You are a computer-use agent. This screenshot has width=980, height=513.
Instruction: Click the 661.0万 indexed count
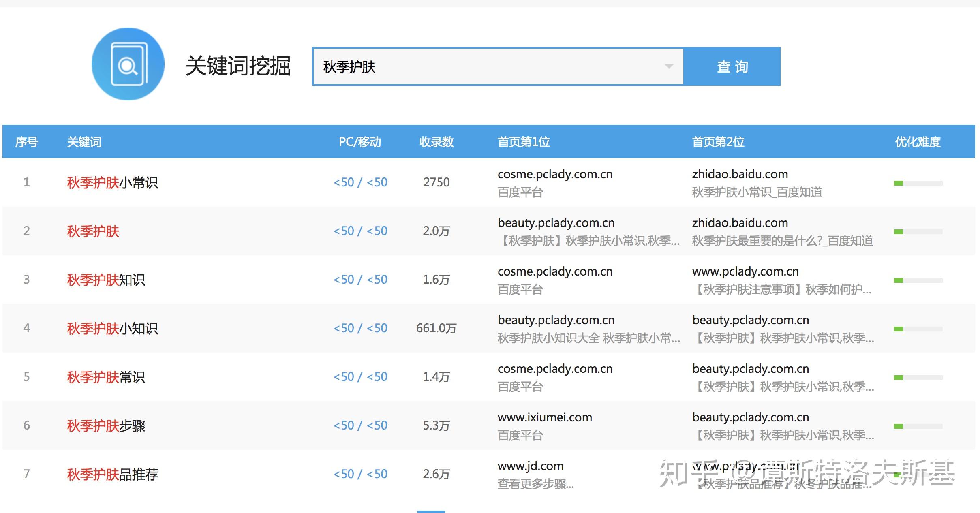tap(437, 328)
